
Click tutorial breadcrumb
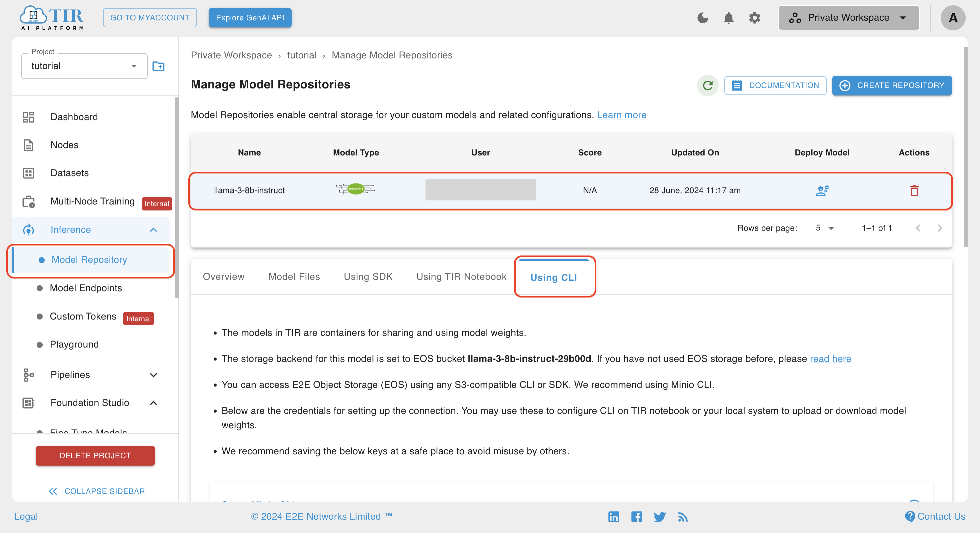click(302, 56)
